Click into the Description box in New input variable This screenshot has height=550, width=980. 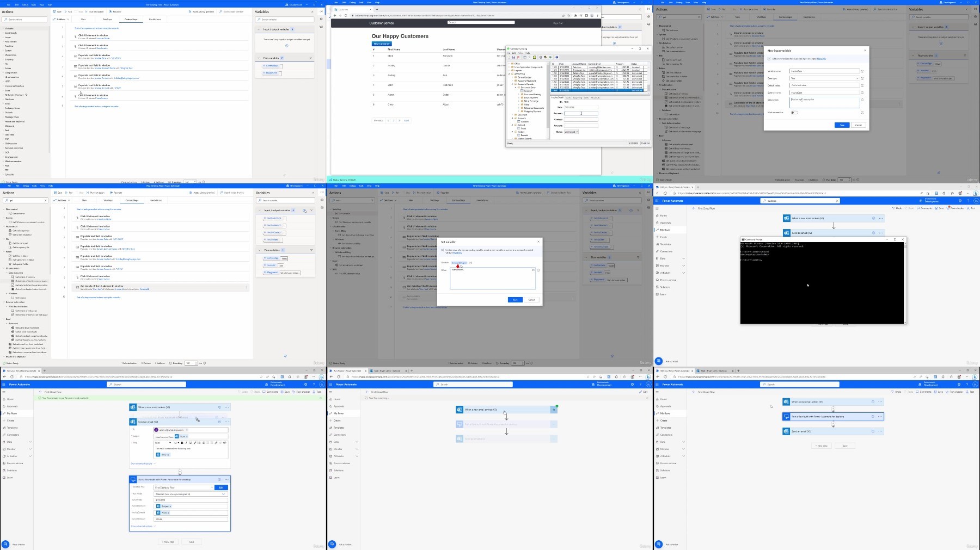pos(824,103)
